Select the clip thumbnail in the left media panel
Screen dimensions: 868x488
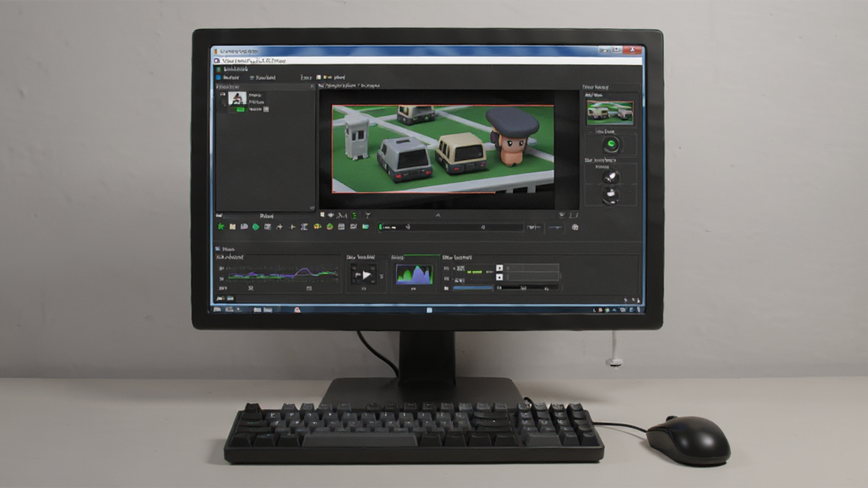[237, 98]
